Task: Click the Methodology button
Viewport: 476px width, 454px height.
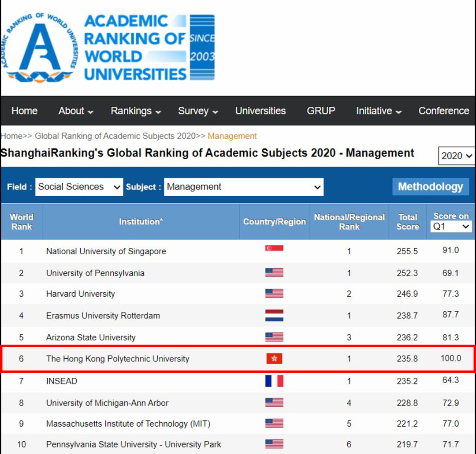Action: click(x=430, y=187)
